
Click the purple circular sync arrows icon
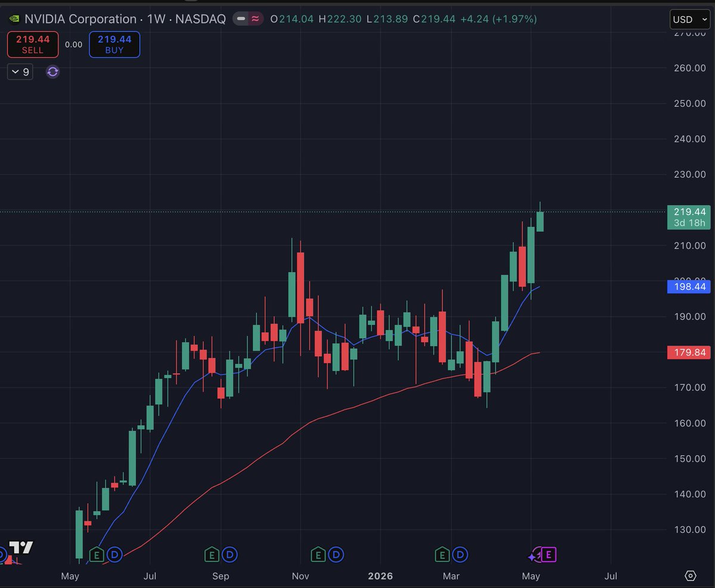pos(52,72)
